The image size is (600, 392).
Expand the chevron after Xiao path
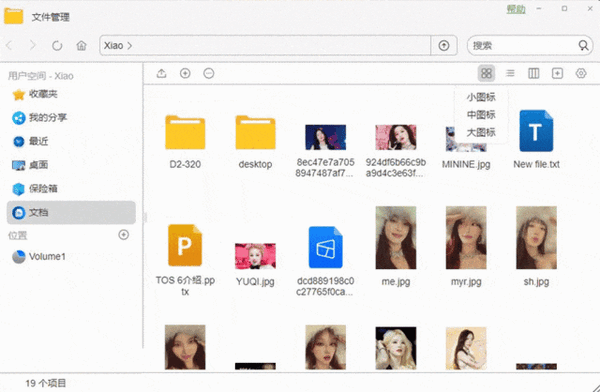[130, 46]
